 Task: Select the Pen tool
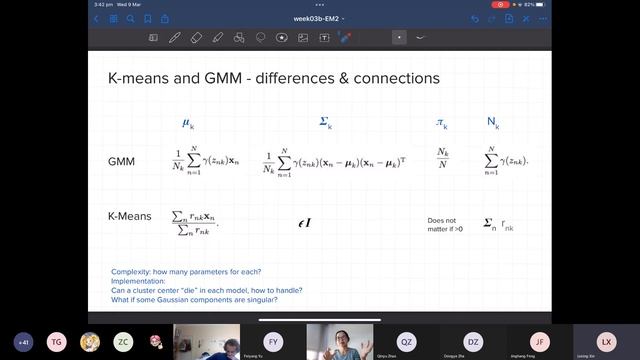[x=175, y=38]
